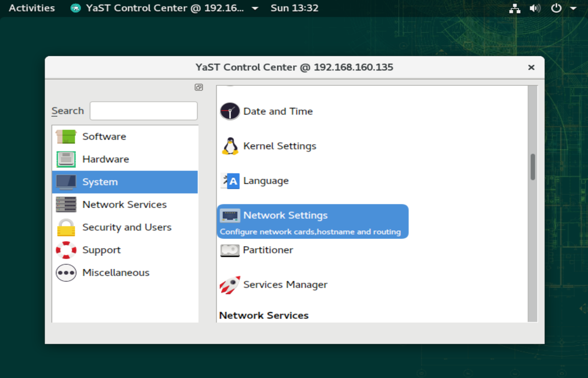Focus the Search input field
Image resolution: width=588 pixels, height=378 pixels.
[143, 111]
